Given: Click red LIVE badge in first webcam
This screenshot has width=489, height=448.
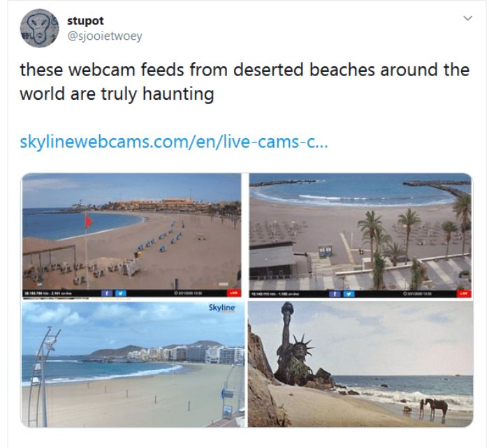Looking at the screenshot, I should click(x=233, y=293).
